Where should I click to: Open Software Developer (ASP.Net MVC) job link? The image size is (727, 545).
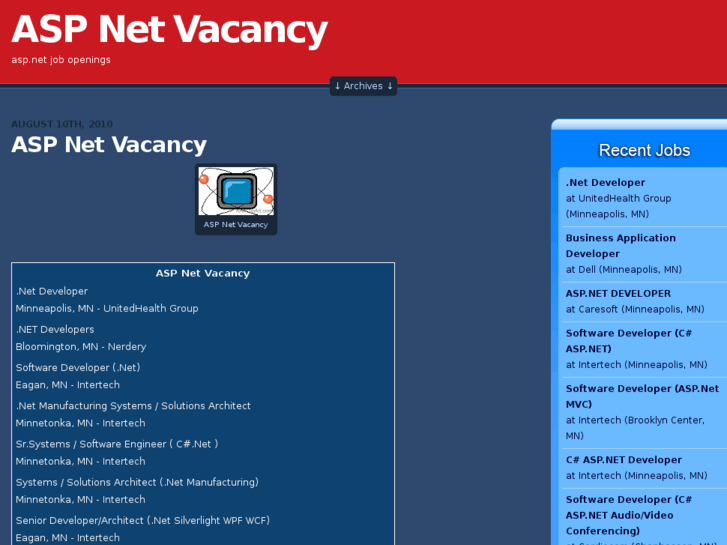point(642,396)
